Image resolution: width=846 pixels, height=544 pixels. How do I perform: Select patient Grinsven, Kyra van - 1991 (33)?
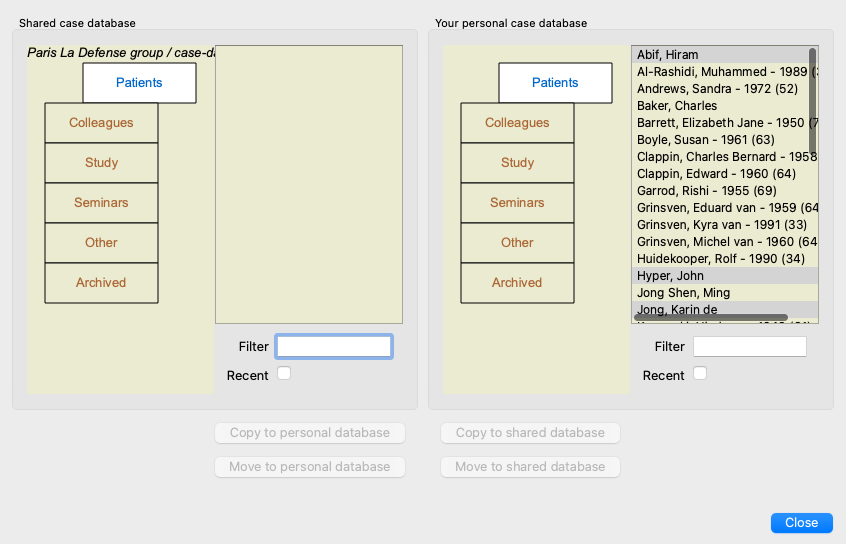[725, 225]
